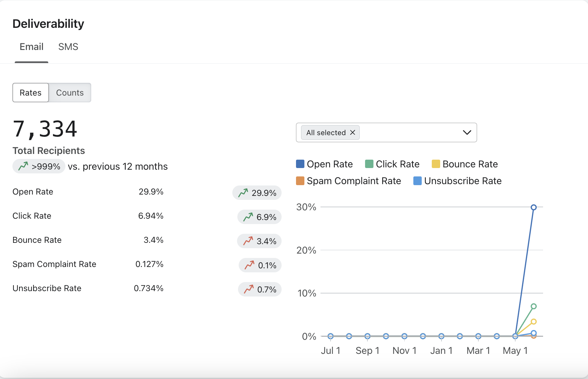
Task: Click the Spam Complaint Rate value 0.127%
Action: (x=150, y=264)
